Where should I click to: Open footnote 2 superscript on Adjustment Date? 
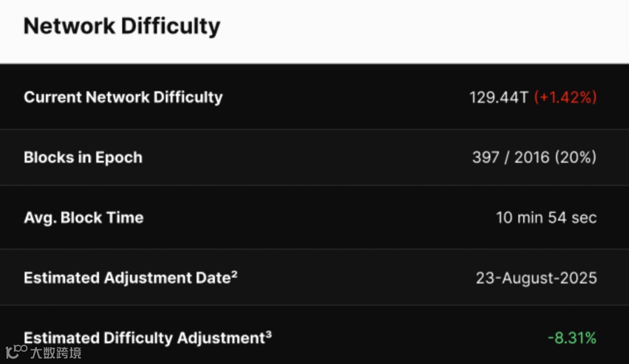click(234, 274)
